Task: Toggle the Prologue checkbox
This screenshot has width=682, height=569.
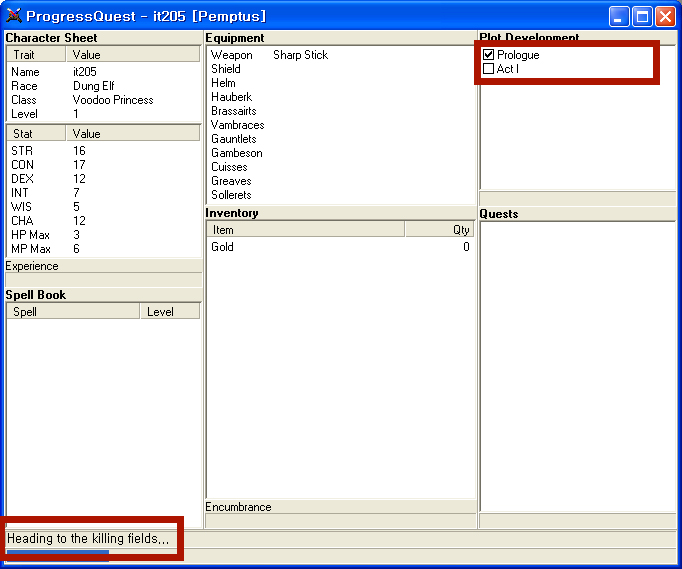Action: 488,55
